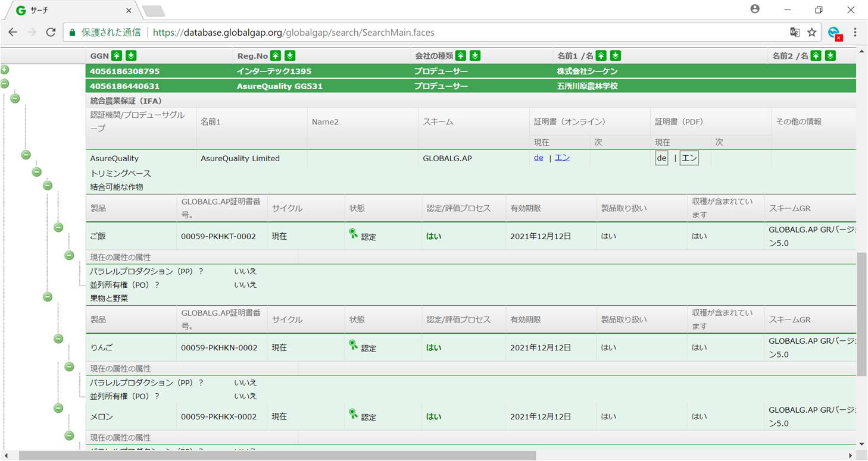
Task: Click 五所川原農林学校 name cell
Action: point(587,86)
